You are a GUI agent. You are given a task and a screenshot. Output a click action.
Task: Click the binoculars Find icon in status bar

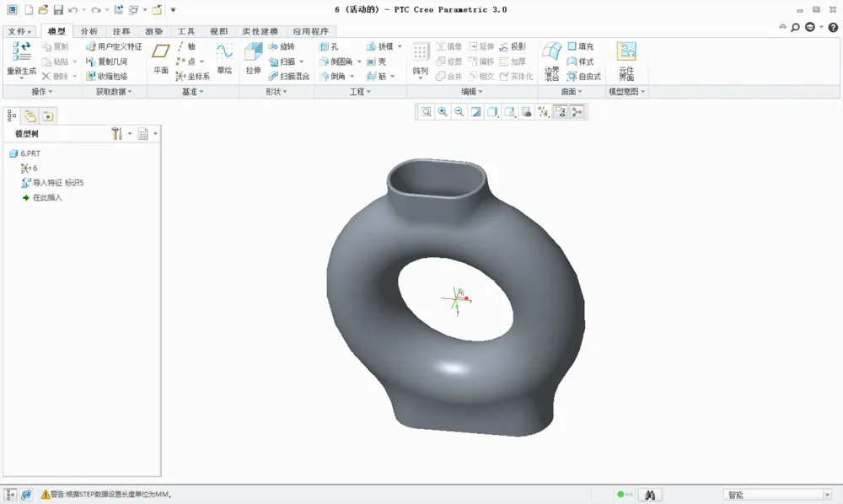(650, 495)
